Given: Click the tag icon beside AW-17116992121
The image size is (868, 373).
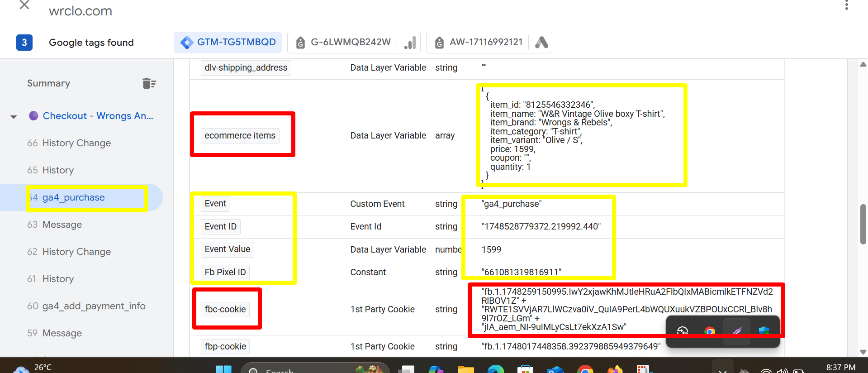Looking at the screenshot, I should [439, 43].
